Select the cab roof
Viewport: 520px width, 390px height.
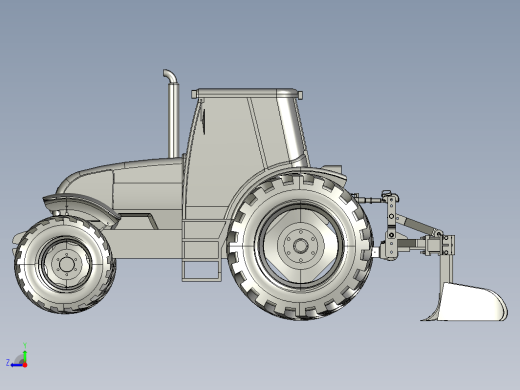(247, 93)
